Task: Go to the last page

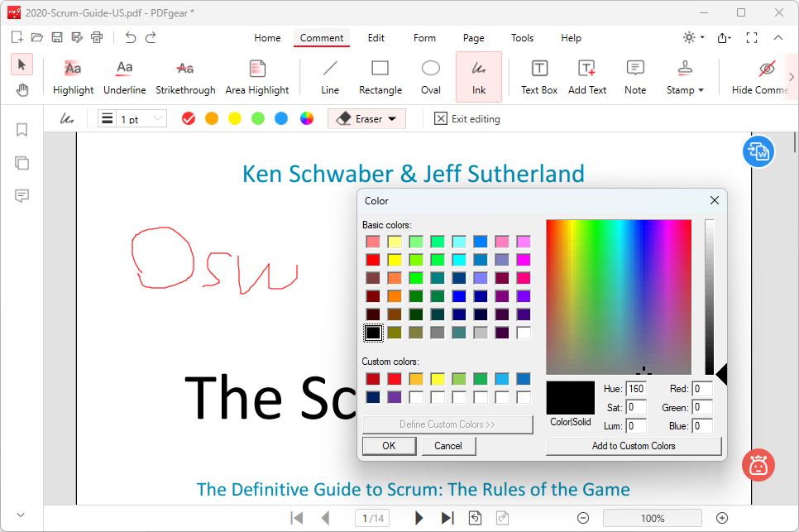Action: [x=447, y=518]
